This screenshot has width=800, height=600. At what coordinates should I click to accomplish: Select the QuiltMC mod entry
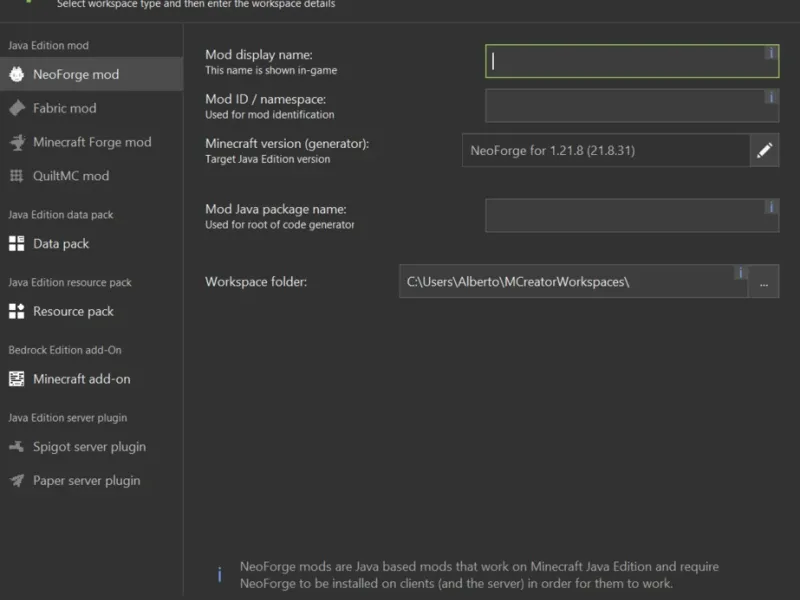click(91, 176)
